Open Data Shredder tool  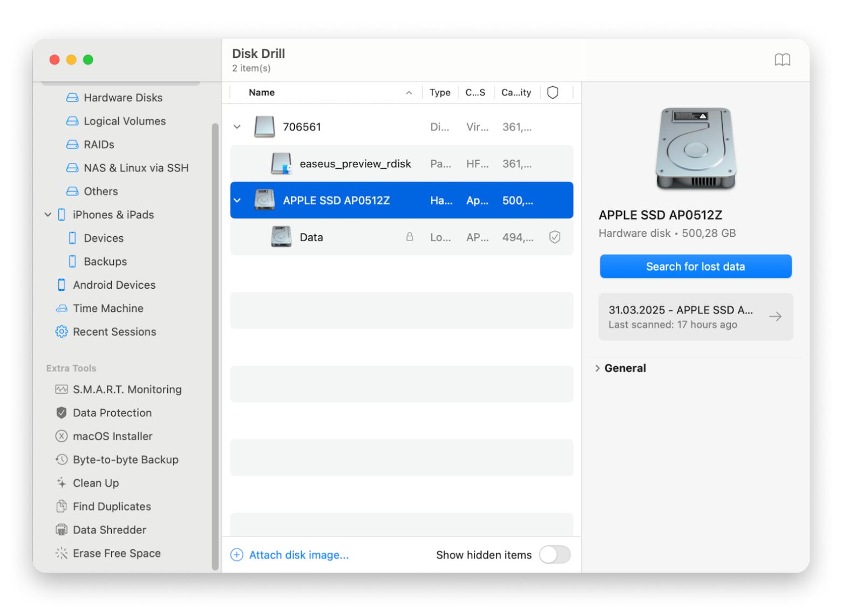pyautogui.click(x=110, y=530)
